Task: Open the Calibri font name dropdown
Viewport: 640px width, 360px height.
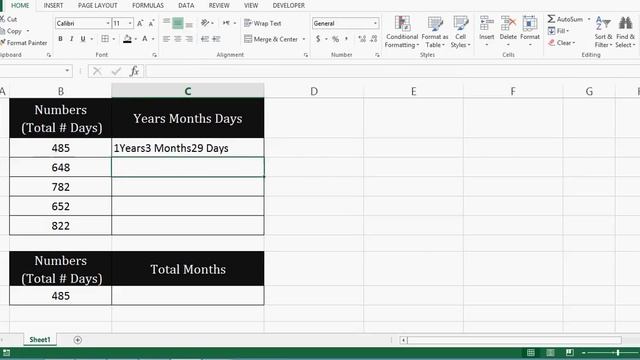Action: [108, 23]
